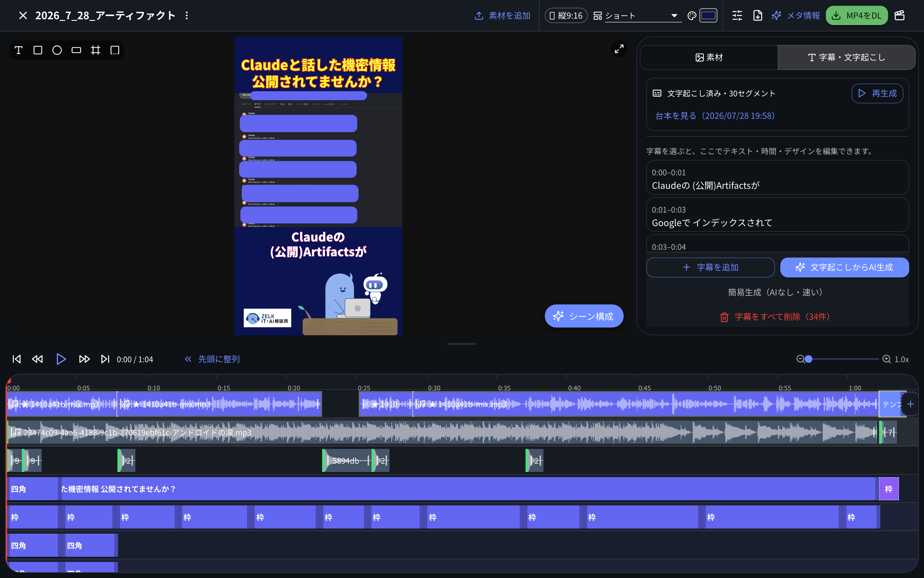
Task: Select subtitle 'Googleで インデックスされて'
Action: [x=777, y=215]
